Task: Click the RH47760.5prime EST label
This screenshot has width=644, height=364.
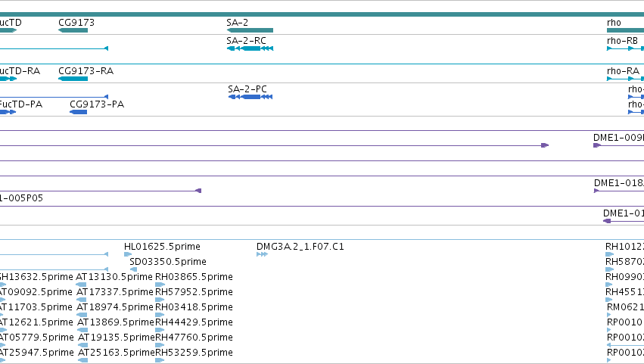Action: pyautogui.click(x=194, y=338)
